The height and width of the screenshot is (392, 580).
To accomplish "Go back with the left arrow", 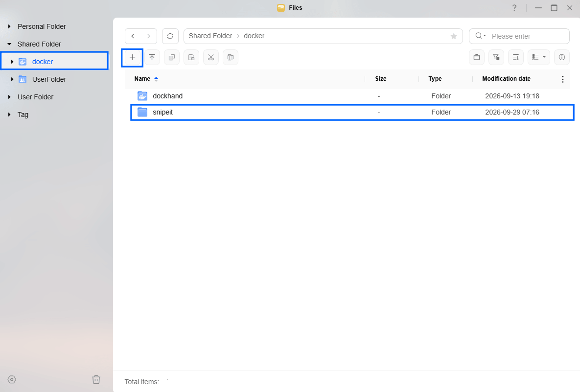I will click(133, 36).
